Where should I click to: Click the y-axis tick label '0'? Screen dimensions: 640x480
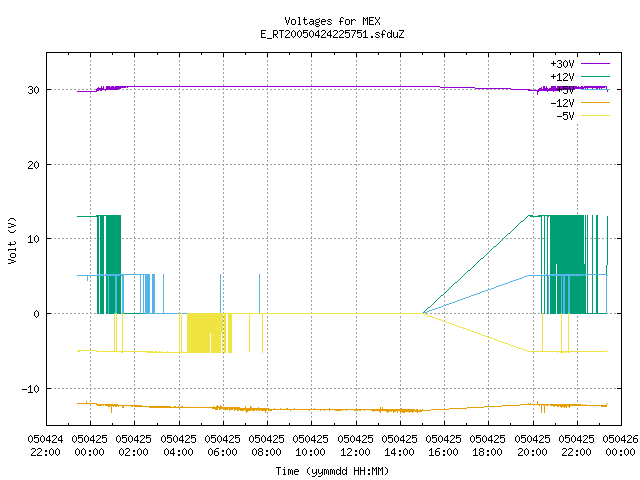tap(37, 314)
